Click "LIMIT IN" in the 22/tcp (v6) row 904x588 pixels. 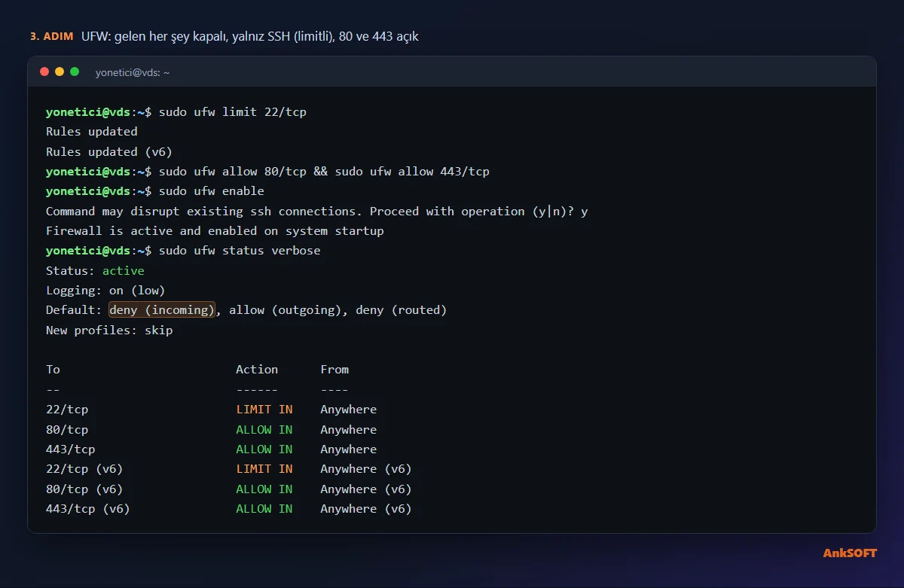(264, 469)
